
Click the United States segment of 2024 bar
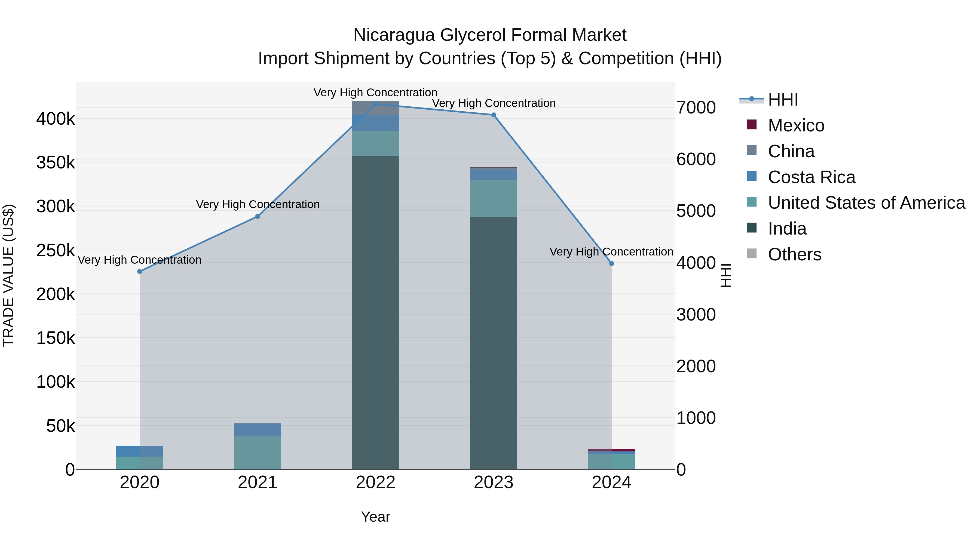[x=612, y=462]
